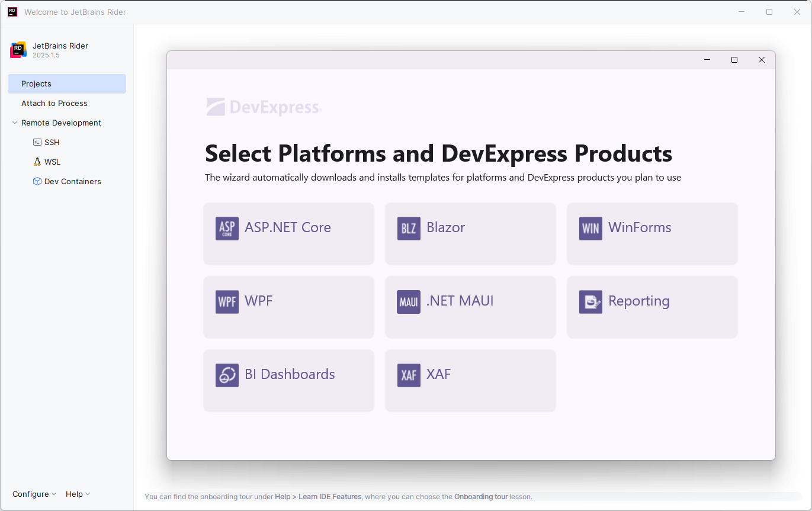812x511 pixels.
Task: Toggle the Reporting product selection
Action: [651, 307]
